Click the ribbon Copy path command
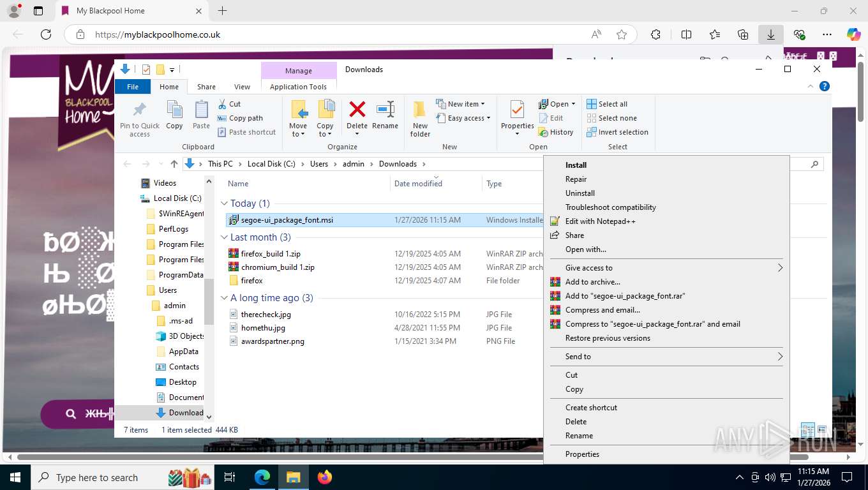The width and height of the screenshot is (868, 490). (x=240, y=118)
